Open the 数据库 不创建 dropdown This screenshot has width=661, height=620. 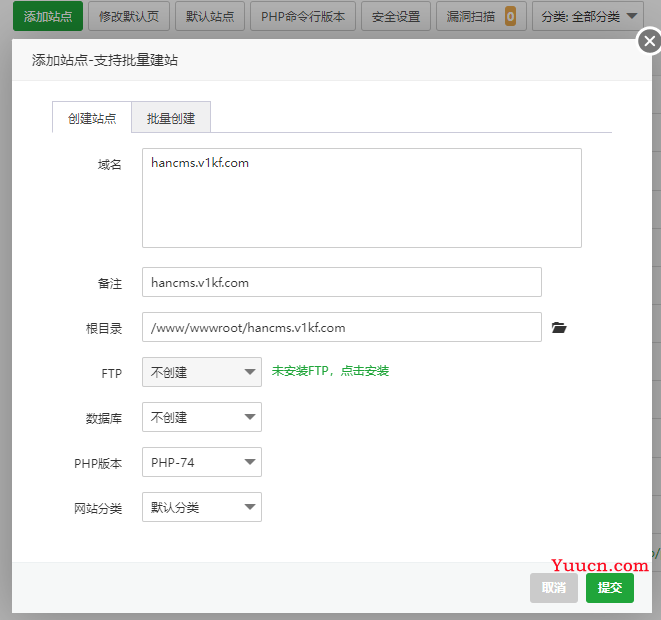click(x=202, y=417)
